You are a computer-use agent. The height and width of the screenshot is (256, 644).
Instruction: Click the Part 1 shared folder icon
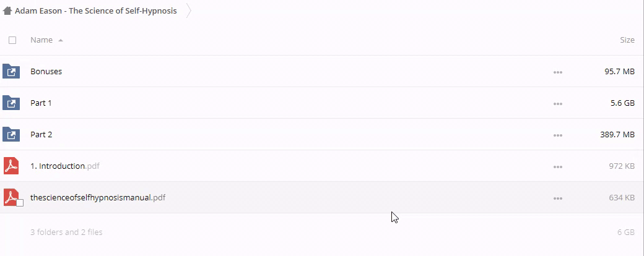tap(11, 103)
